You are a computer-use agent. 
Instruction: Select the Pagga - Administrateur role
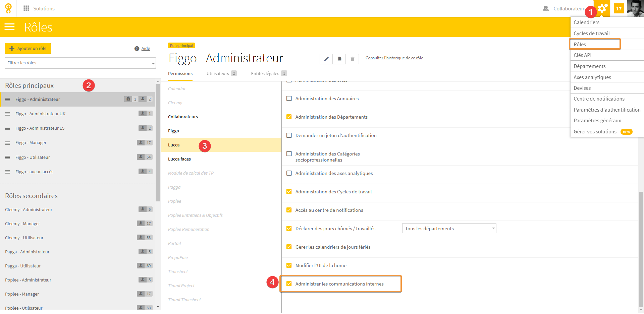click(x=78, y=252)
